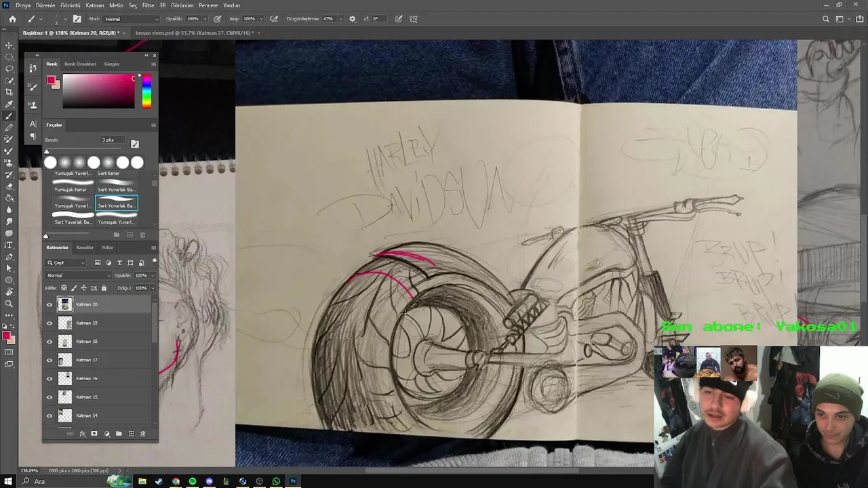Enable airbrush build-up icon
Image resolution: width=868 pixels, height=488 pixels.
click(x=273, y=19)
